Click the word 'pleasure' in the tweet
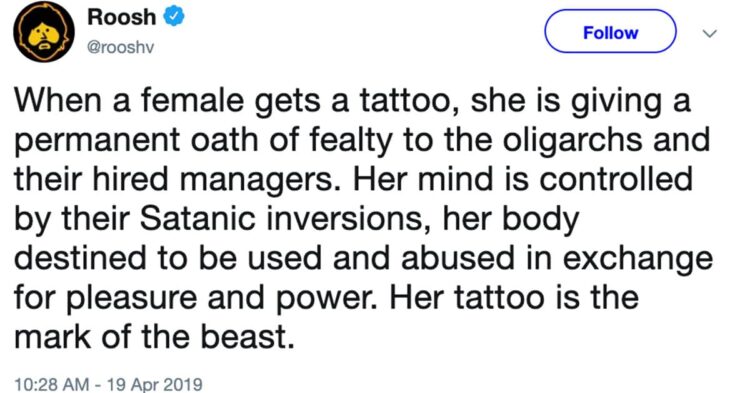 [x=132, y=299]
